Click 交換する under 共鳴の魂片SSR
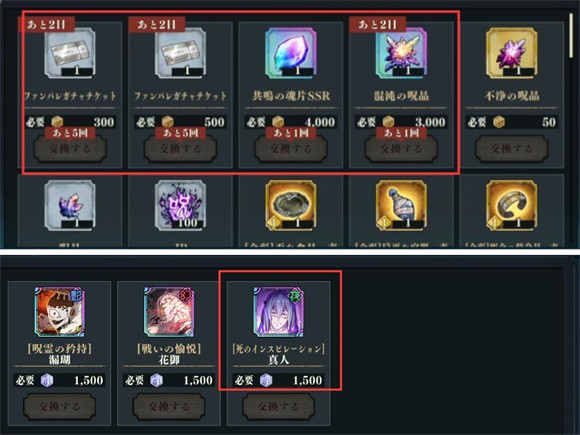The image size is (580, 435). pyautogui.click(x=291, y=149)
